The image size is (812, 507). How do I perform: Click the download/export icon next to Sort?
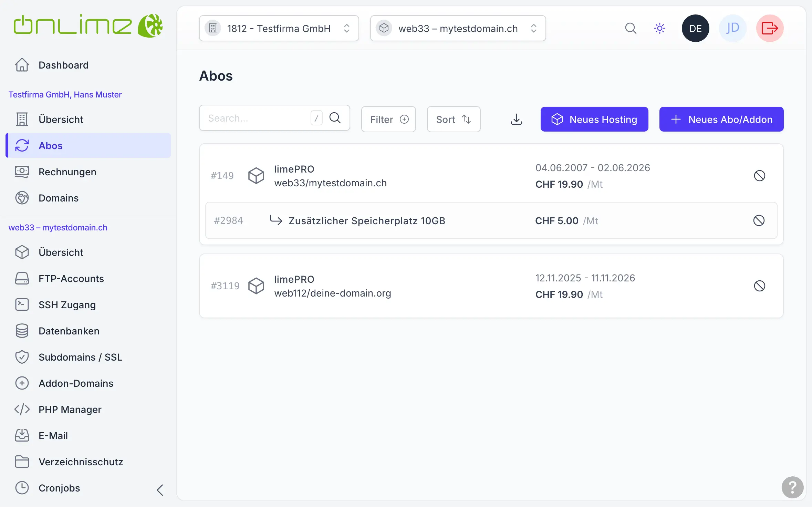[x=516, y=119]
